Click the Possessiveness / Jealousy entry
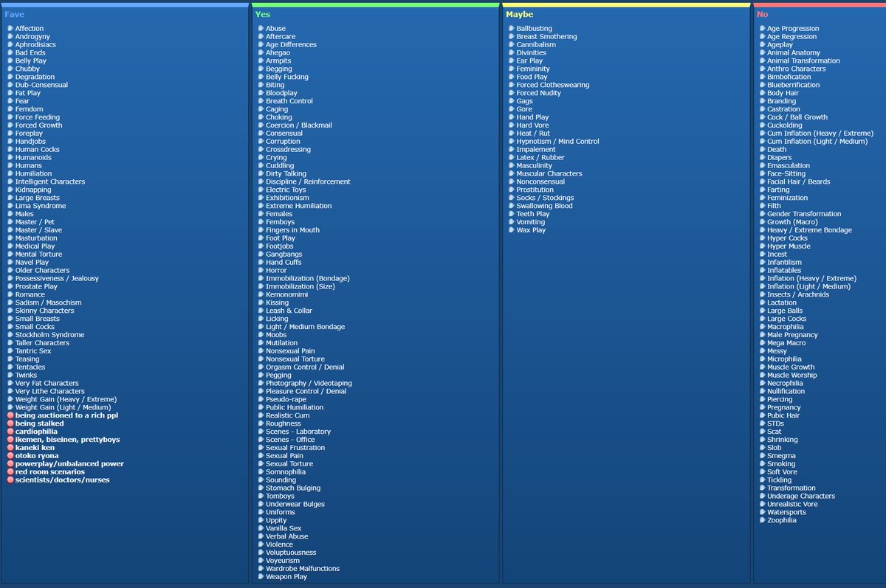 coord(57,278)
